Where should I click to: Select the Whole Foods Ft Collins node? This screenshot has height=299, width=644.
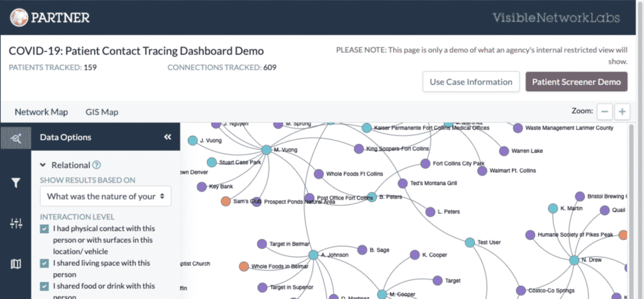pyautogui.click(x=319, y=174)
